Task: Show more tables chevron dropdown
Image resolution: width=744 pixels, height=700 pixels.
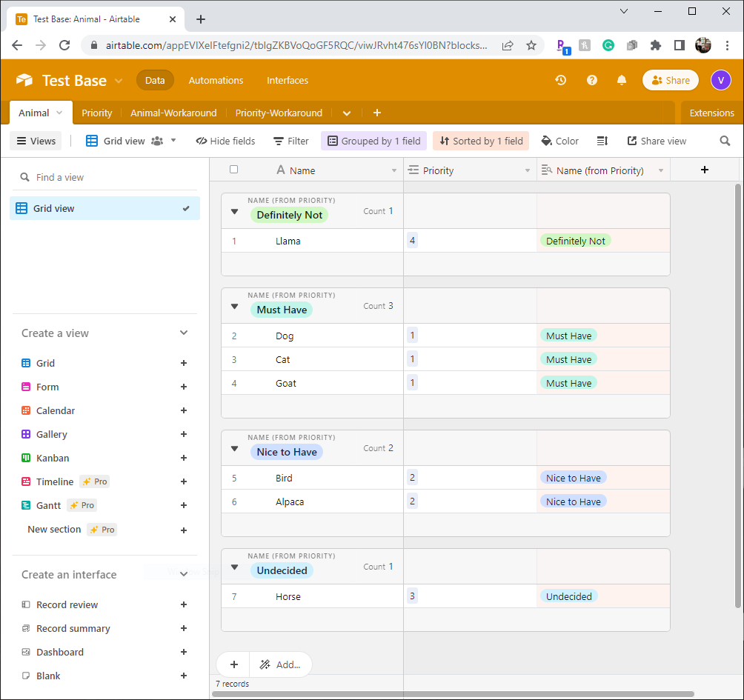Action: click(x=346, y=113)
